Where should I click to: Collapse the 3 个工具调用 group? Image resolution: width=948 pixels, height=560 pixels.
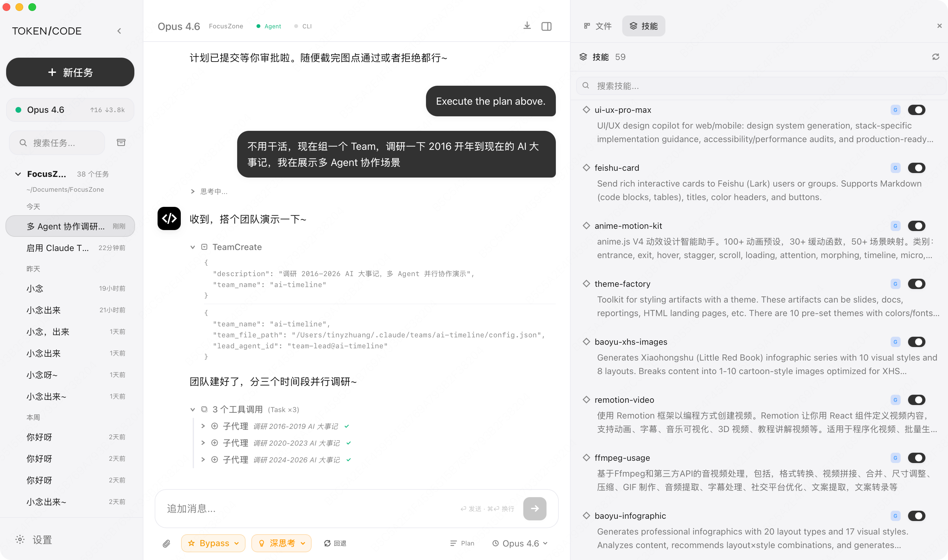(192, 410)
